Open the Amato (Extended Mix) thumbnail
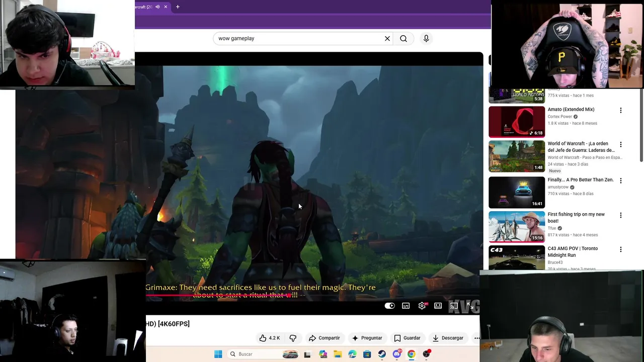 coord(517,122)
